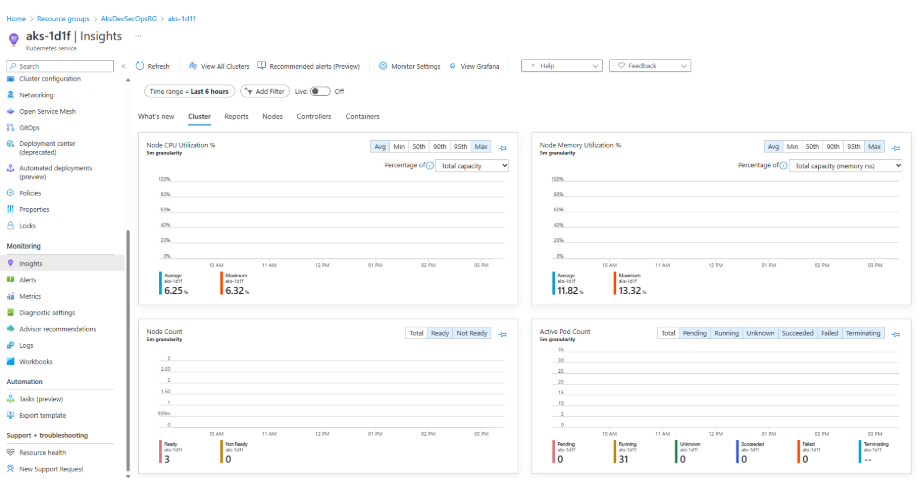
Task: Toggle Min on Node CPU Utilization chart
Action: (x=399, y=146)
